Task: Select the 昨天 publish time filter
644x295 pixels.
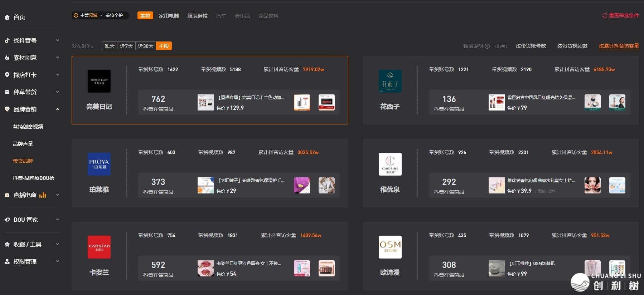Action: [110, 46]
